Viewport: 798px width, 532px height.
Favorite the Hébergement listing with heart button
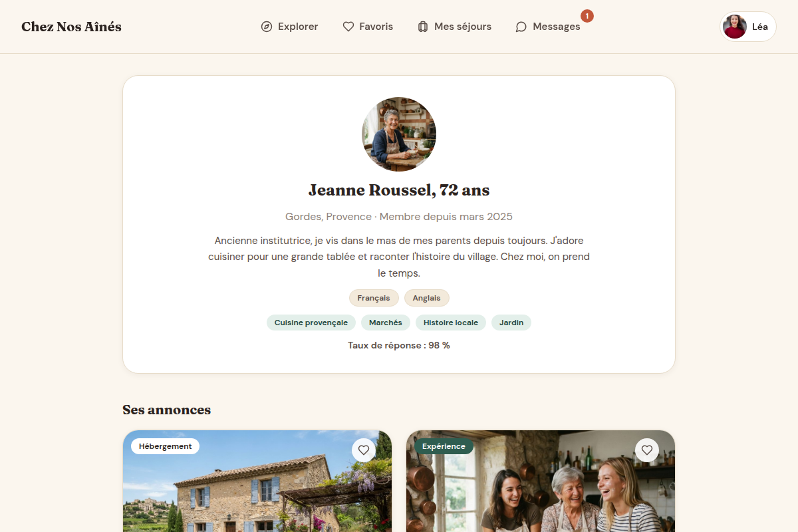click(x=364, y=450)
